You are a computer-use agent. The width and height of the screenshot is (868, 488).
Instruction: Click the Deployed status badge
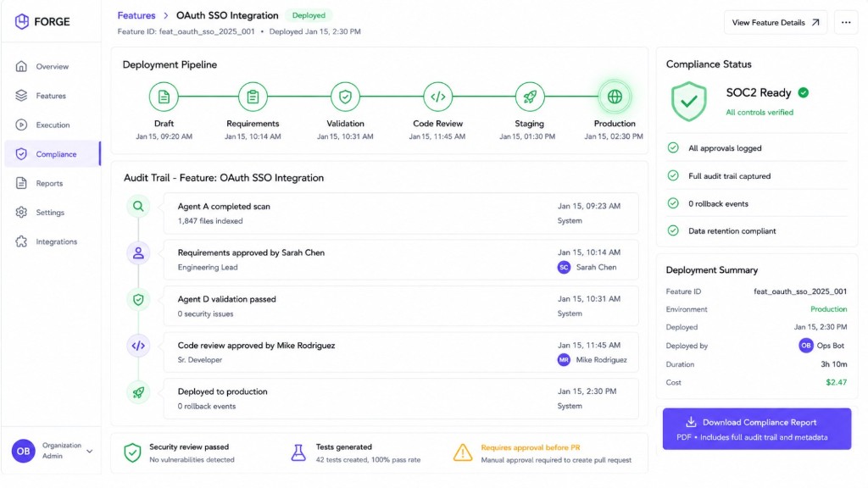[309, 15]
